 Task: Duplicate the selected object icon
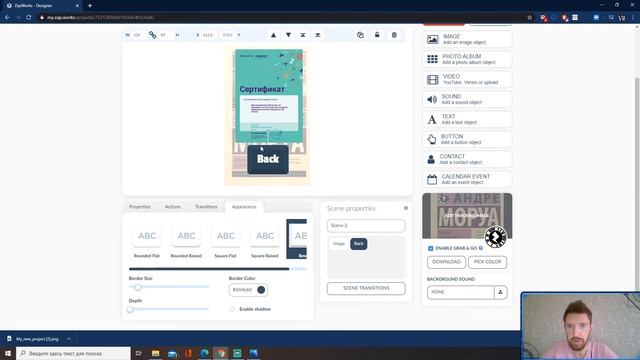click(360, 35)
